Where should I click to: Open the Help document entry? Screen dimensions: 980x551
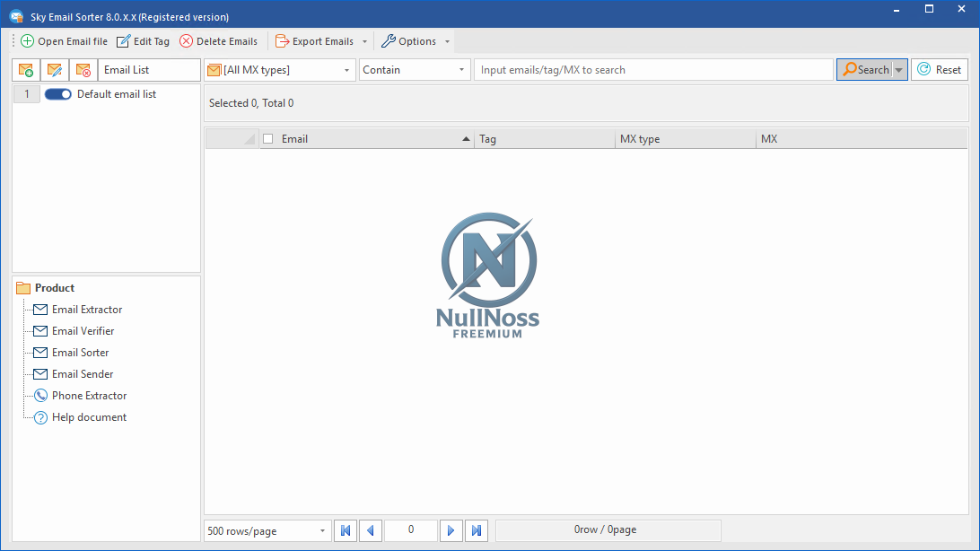pos(87,416)
